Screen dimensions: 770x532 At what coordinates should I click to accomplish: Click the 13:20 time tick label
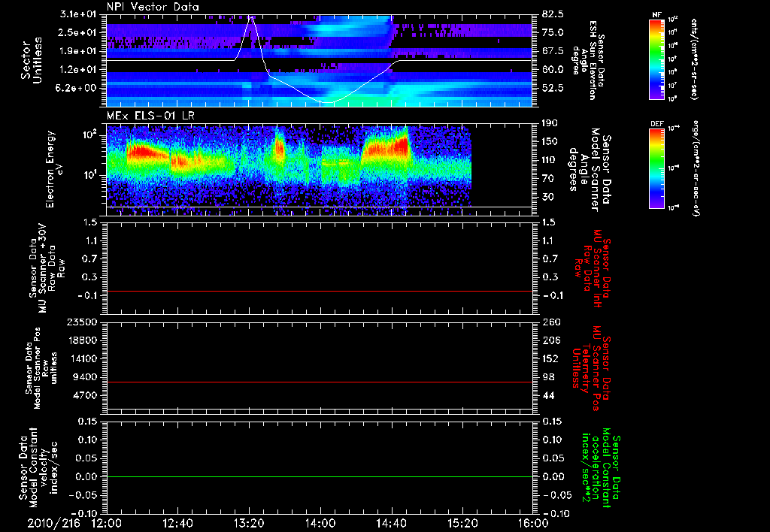249,524
